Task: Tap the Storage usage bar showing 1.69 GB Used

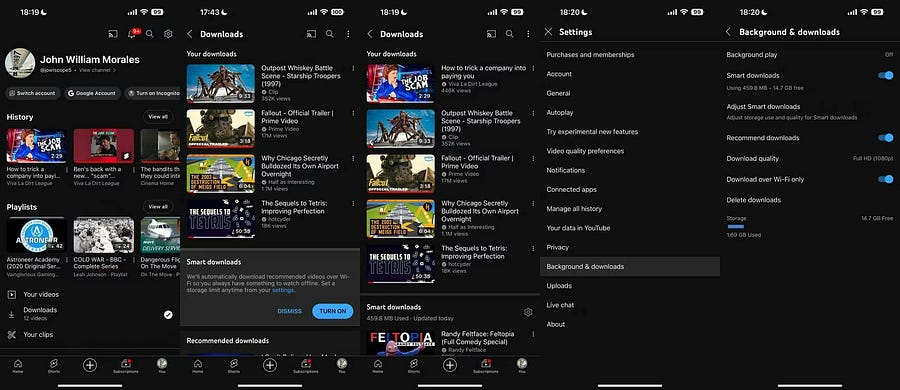Action: click(736, 227)
